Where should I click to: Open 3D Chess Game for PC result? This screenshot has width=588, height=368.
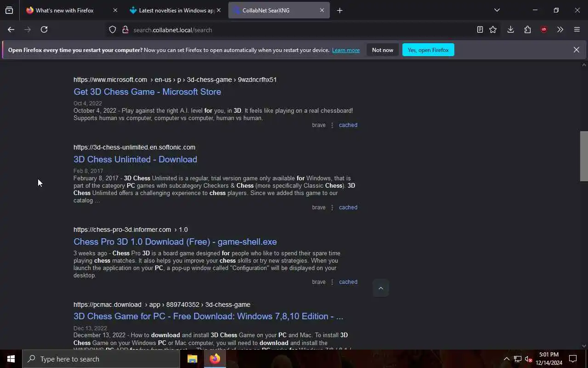[208, 316]
